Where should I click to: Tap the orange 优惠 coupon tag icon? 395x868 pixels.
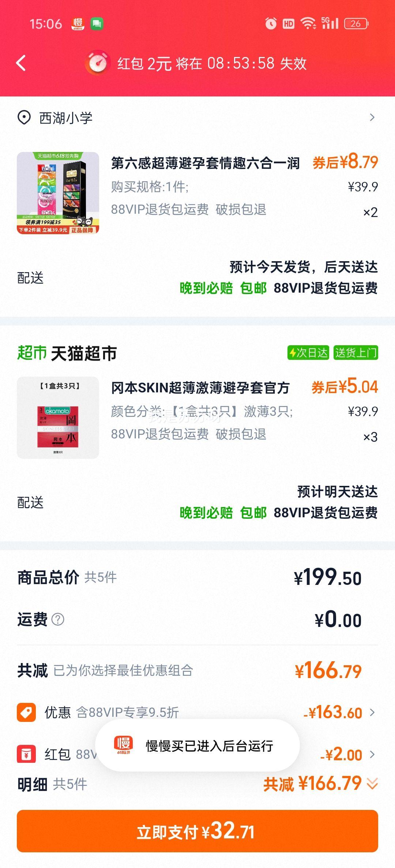(26, 712)
